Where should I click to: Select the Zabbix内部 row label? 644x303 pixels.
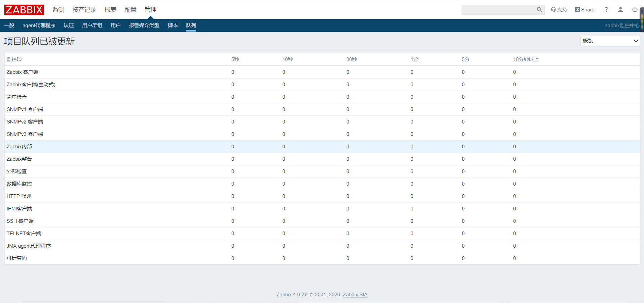point(19,147)
